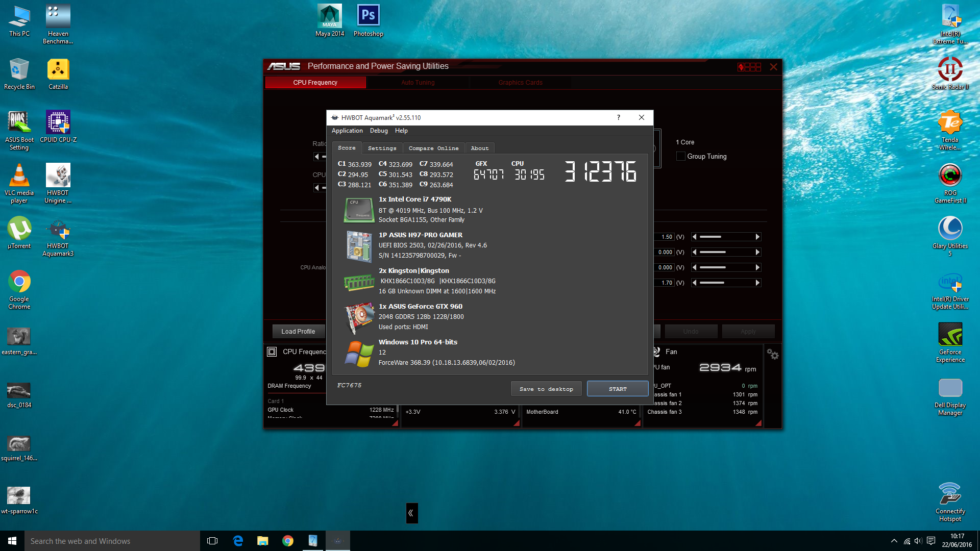Viewport: 980px width, 551px height.
Task: Enable the Group Tuning checkbox
Action: point(680,156)
